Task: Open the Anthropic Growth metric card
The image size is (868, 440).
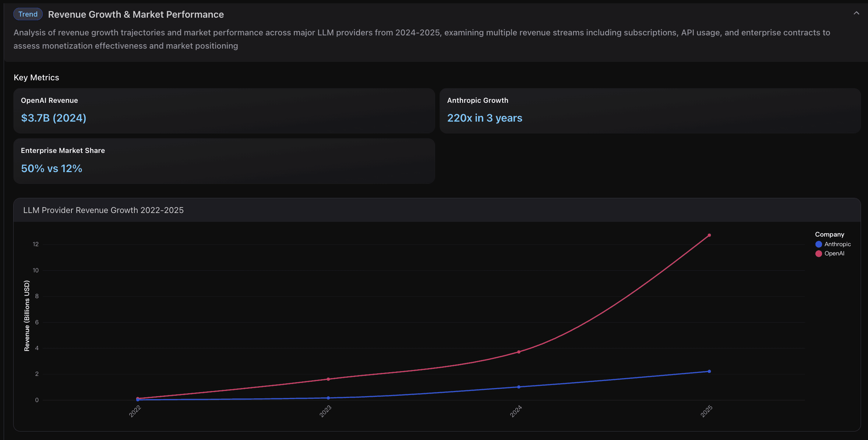Action: (x=650, y=111)
